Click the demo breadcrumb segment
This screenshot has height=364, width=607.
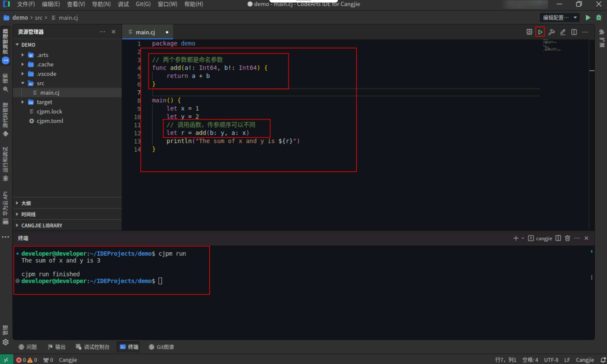pyautogui.click(x=20, y=18)
